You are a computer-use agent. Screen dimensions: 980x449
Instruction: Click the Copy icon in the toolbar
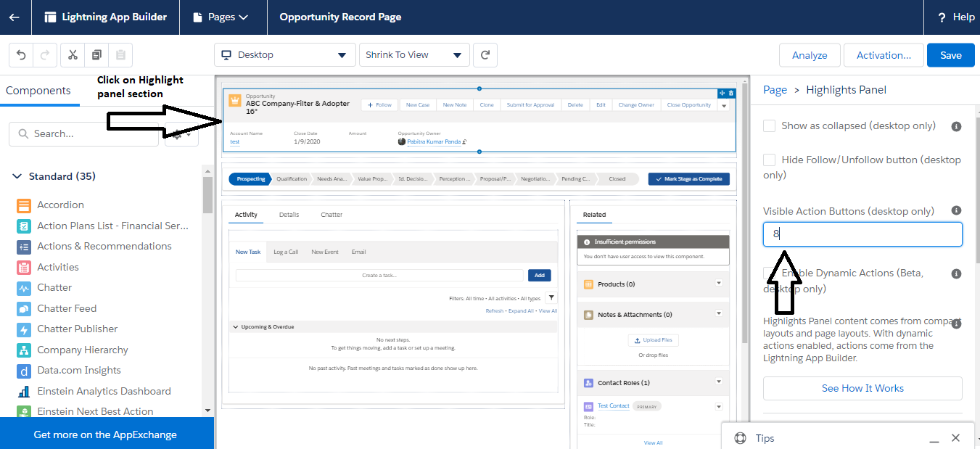[97, 54]
